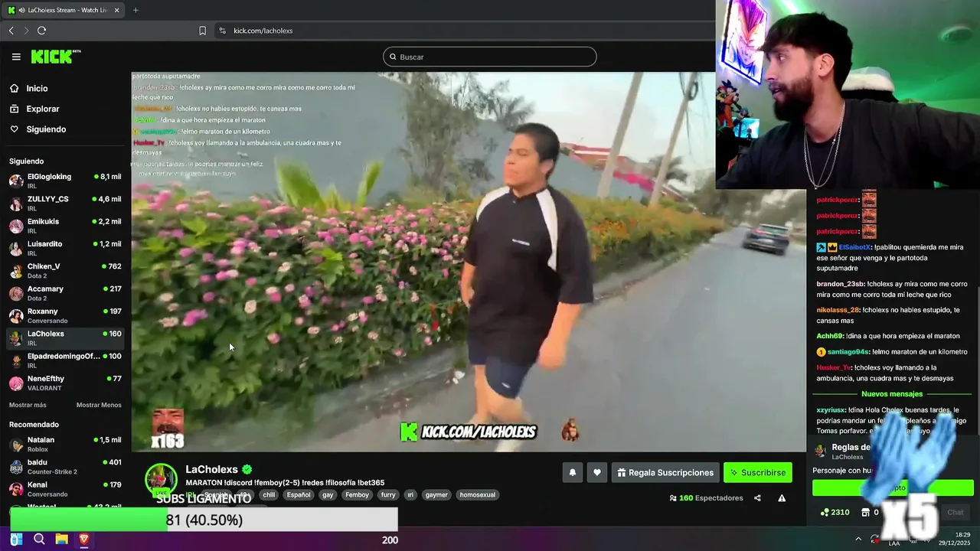Click the LaCholexs channel name heading
980x551 pixels.
click(x=211, y=469)
